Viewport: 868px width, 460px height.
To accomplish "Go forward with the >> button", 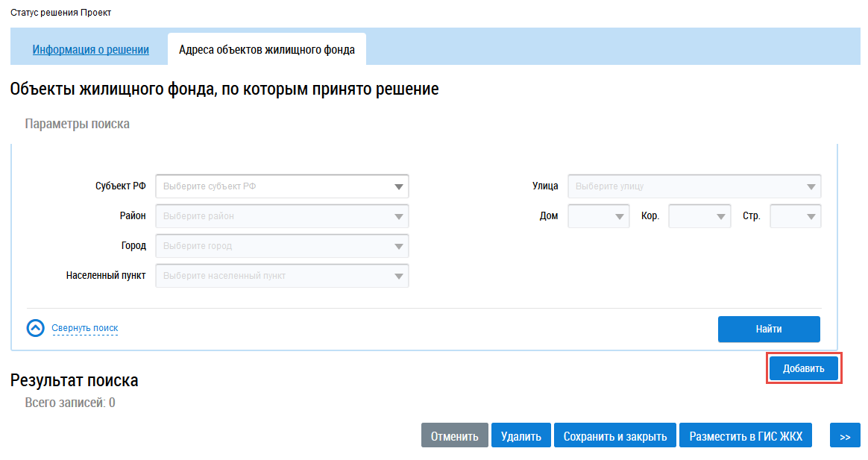I will click(x=845, y=436).
